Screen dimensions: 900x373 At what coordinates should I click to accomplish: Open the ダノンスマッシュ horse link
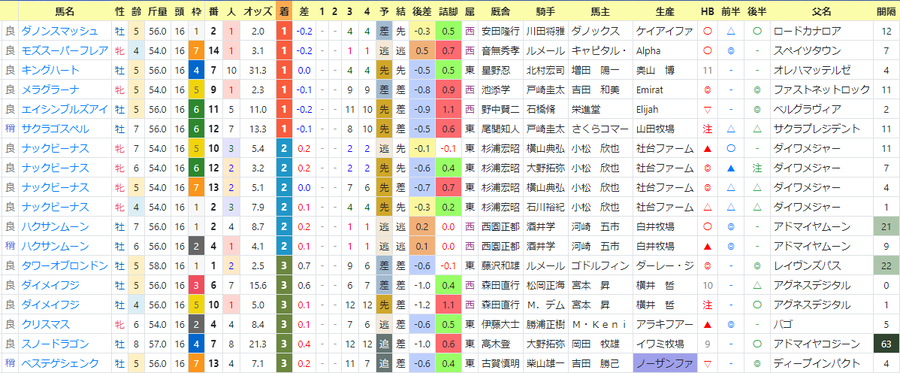(x=60, y=31)
